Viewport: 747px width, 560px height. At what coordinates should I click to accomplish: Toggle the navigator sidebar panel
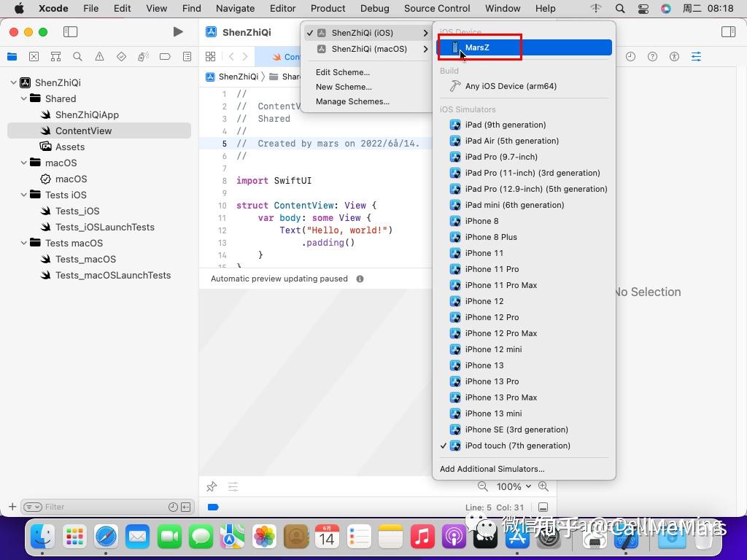coord(71,32)
